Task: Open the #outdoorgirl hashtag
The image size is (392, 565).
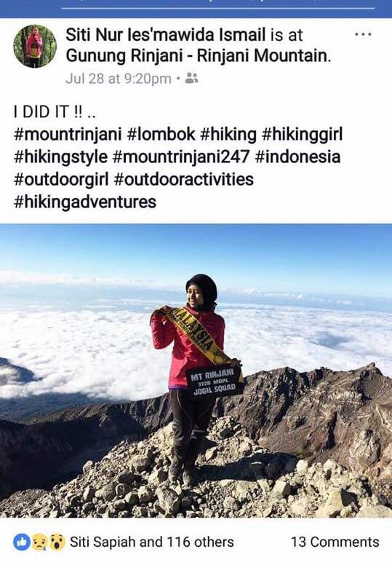Action: (x=61, y=179)
